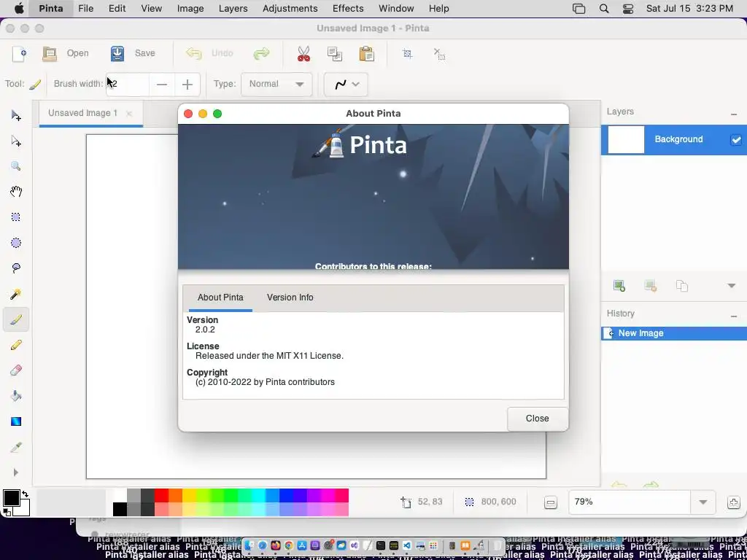Expand more tools arrow in toolbox
Viewport: 747px width, 560px height.
16,472
